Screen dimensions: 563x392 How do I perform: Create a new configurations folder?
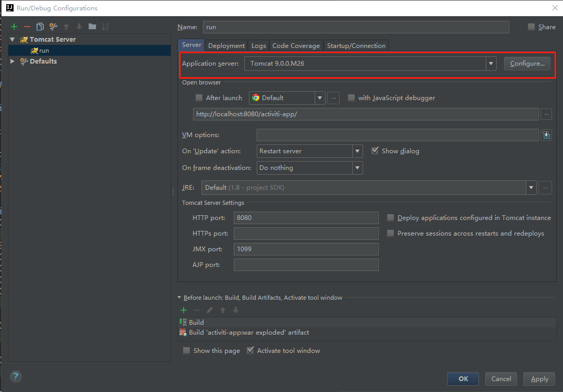(92, 27)
